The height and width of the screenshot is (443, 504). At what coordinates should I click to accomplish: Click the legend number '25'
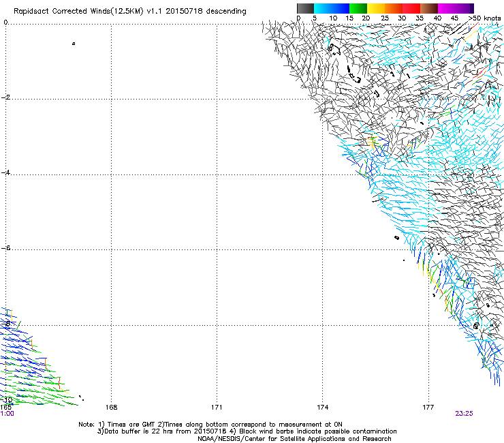[x=385, y=18]
